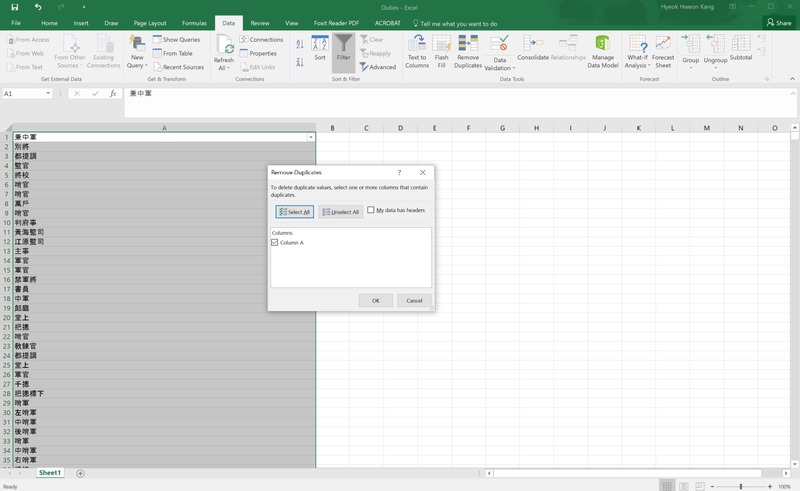Open help for Remove Duplicates dialog
Image resolution: width=800 pixels, height=491 pixels.
click(399, 173)
